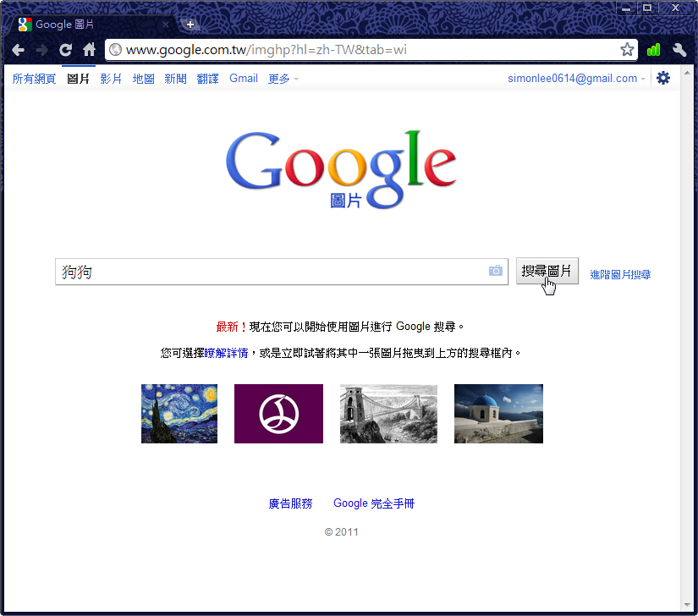698x616 pixels.
Task: Open the 瞭解詳情 link
Action: point(226,353)
